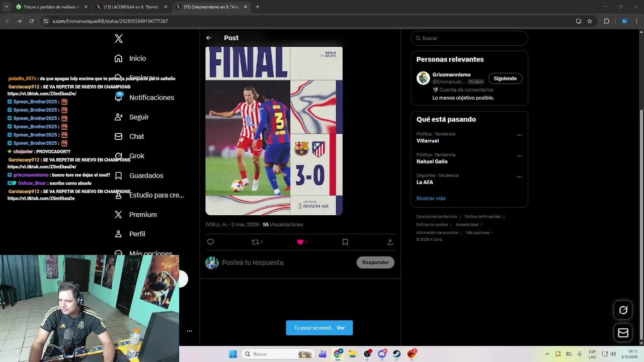The height and width of the screenshot is (362, 644).
Task: Open a new browser tab
Action: (258, 7)
